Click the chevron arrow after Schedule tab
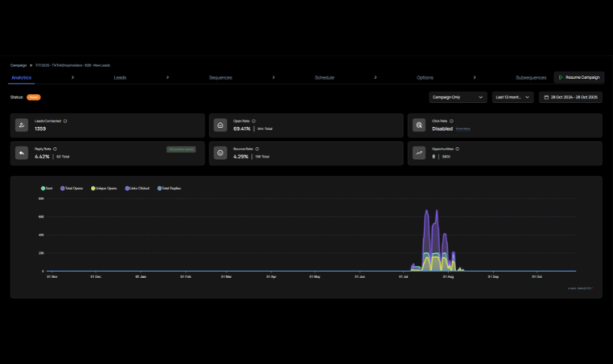 click(x=376, y=77)
